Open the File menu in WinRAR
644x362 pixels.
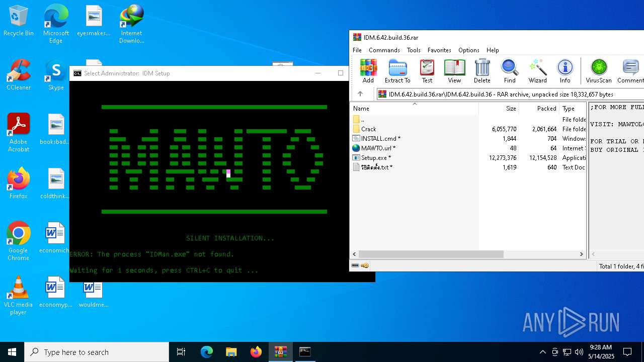click(357, 50)
